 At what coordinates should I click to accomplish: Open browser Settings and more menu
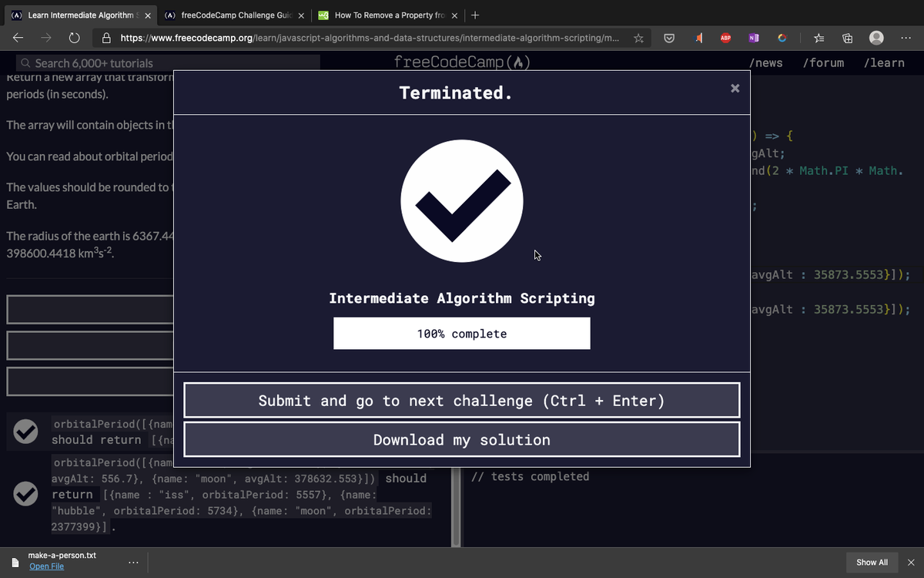pyautogui.click(x=906, y=38)
